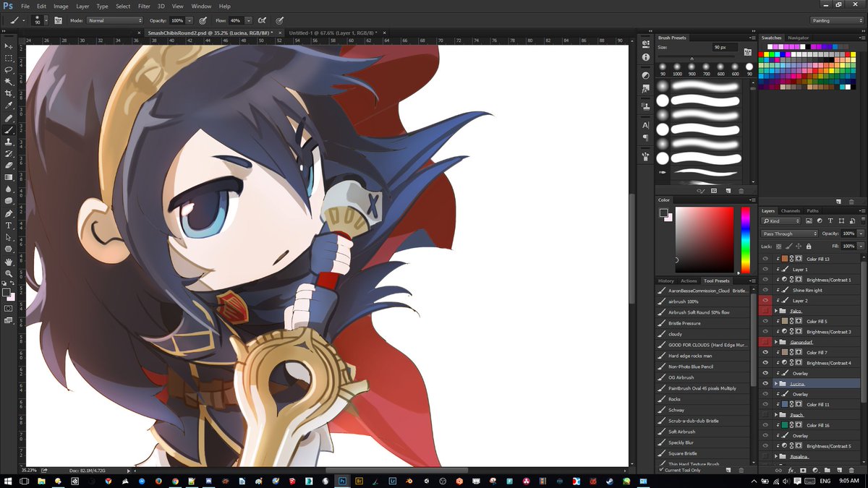This screenshot has width=868, height=488.
Task: Select the Gradient tool
Action: tap(9, 177)
